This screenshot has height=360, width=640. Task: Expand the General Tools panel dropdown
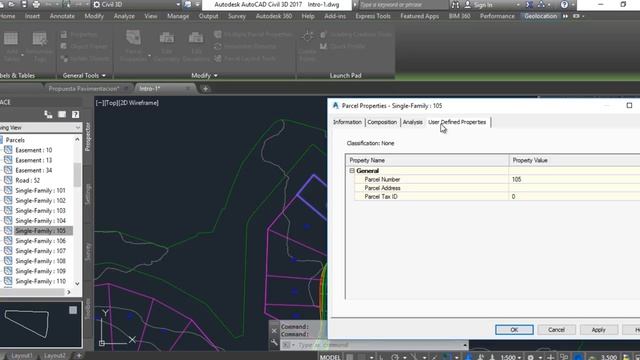[x=104, y=76]
